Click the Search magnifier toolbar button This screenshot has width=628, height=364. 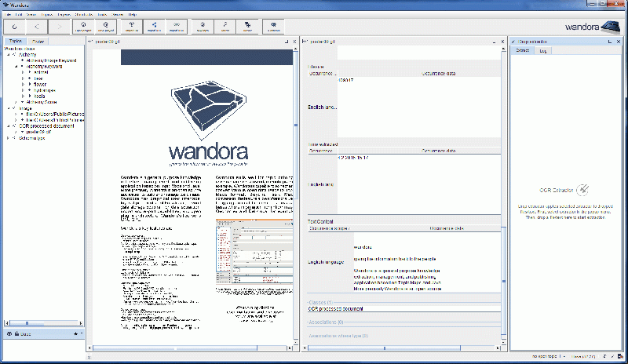point(225,27)
